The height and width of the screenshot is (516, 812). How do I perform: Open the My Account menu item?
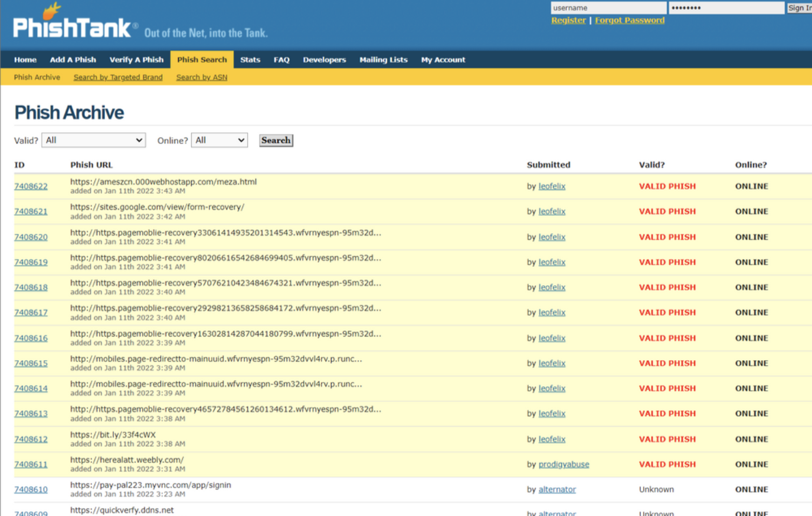(443, 60)
